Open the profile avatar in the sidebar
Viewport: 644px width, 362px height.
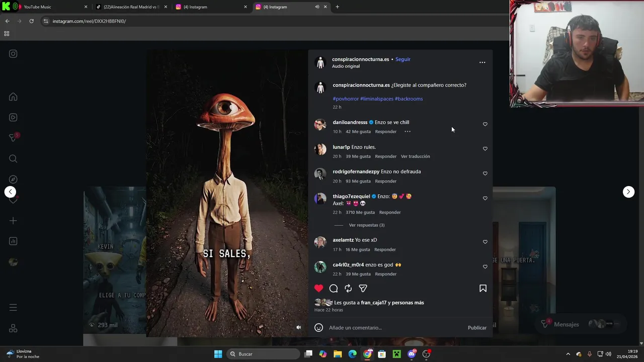click(x=13, y=262)
